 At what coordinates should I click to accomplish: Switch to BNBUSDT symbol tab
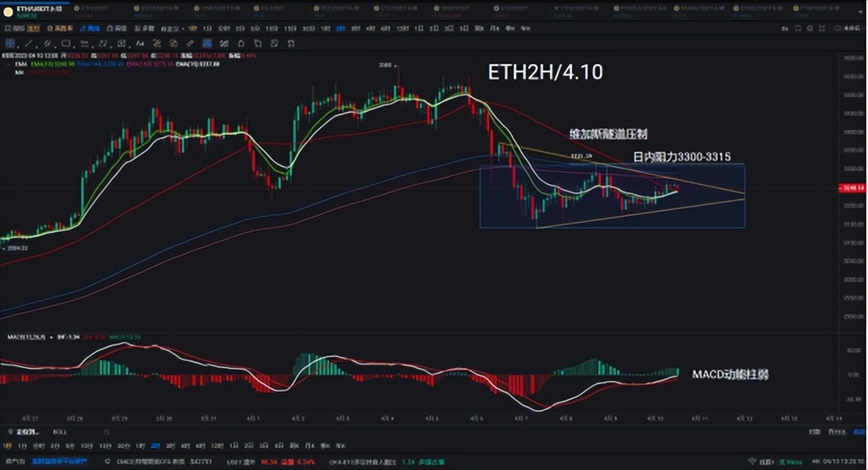point(451,9)
